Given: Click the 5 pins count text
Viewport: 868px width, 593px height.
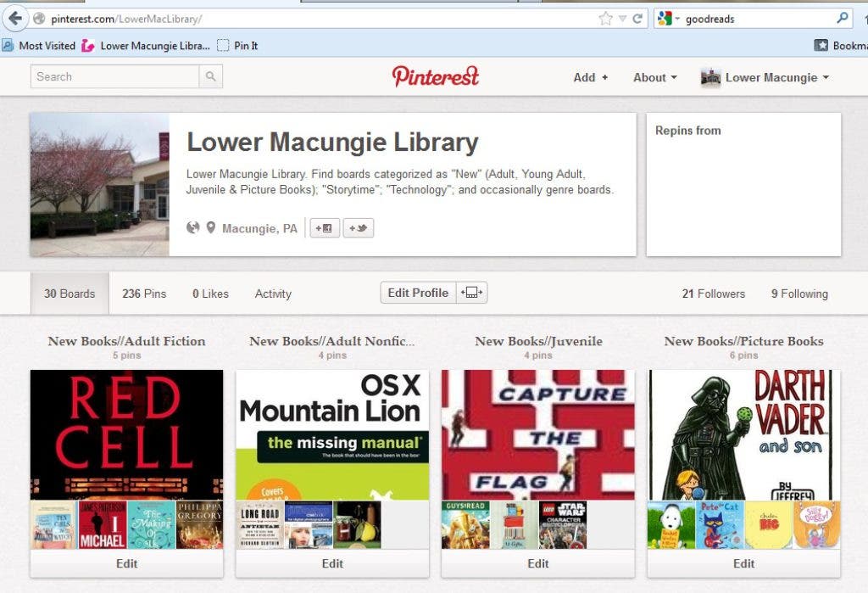Looking at the screenshot, I should pyautogui.click(x=127, y=355).
